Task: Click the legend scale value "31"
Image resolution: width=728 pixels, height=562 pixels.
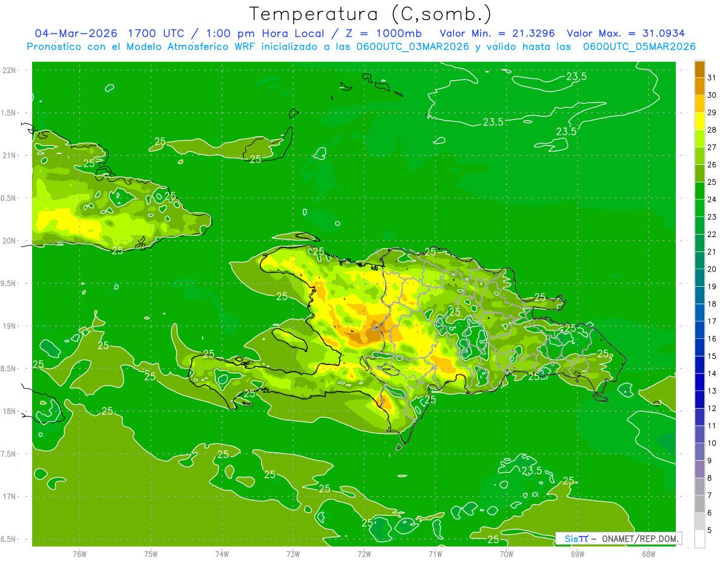Action: (x=712, y=78)
